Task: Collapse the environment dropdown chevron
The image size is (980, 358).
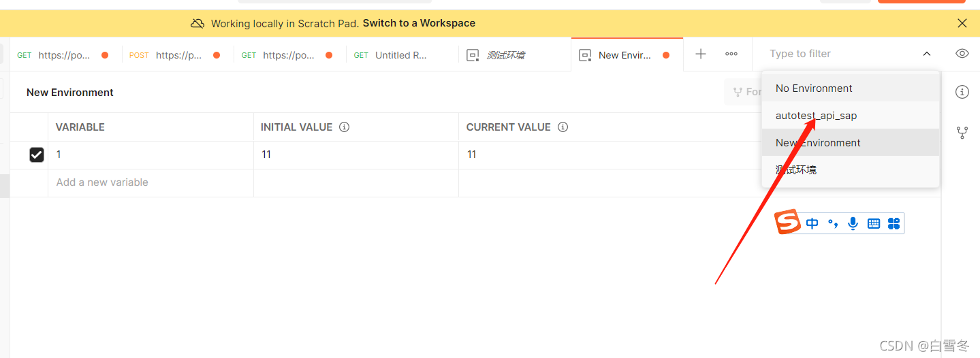Action: tap(927, 54)
